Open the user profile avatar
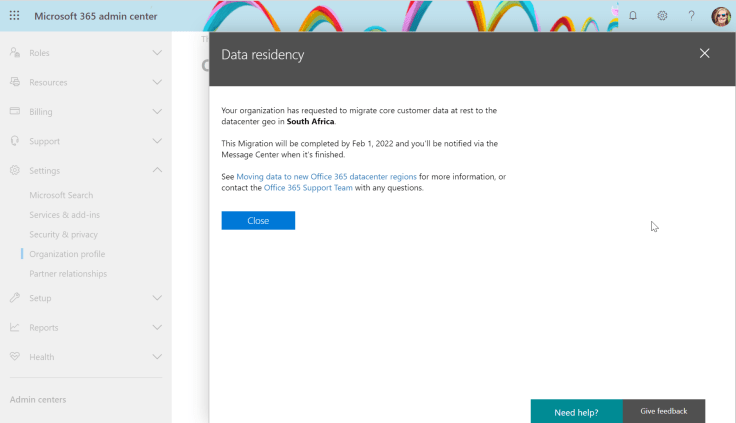The height and width of the screenshot is (423, 736). (720, 16)
